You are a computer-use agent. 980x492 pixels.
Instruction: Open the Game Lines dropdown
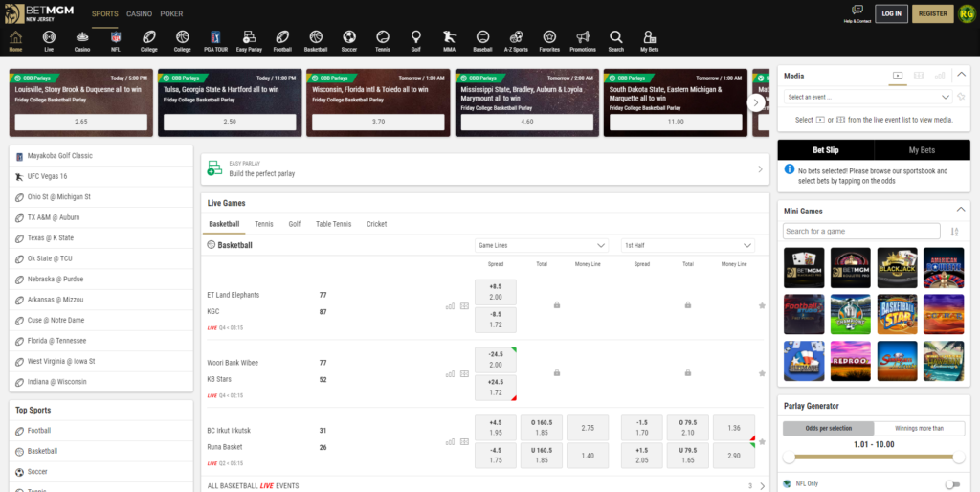542,246
